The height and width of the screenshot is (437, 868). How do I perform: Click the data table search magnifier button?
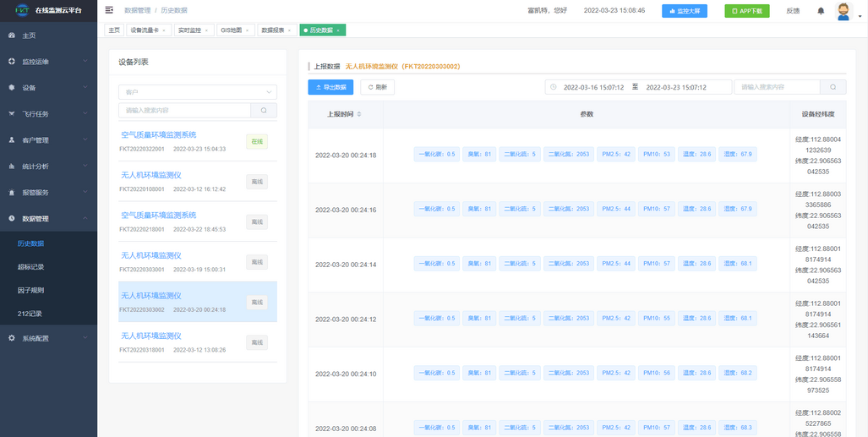(x=833, y=87)
